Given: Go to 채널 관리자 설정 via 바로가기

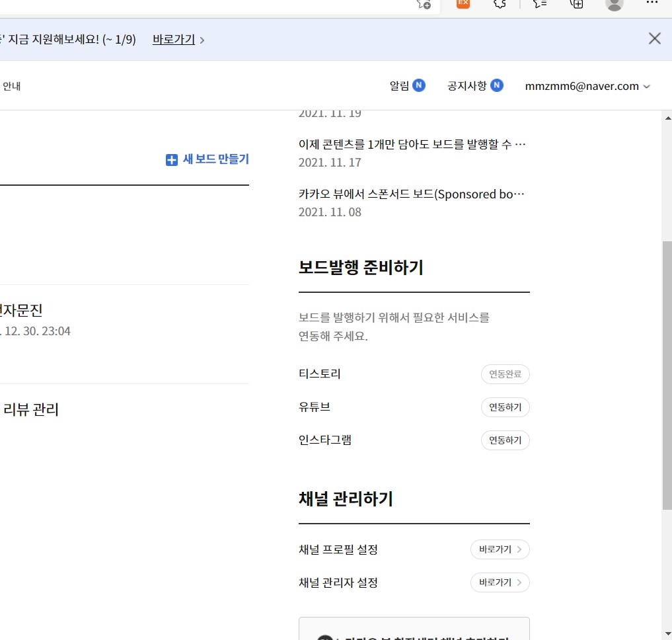Looking at the screenshot, I should (500, 582).
